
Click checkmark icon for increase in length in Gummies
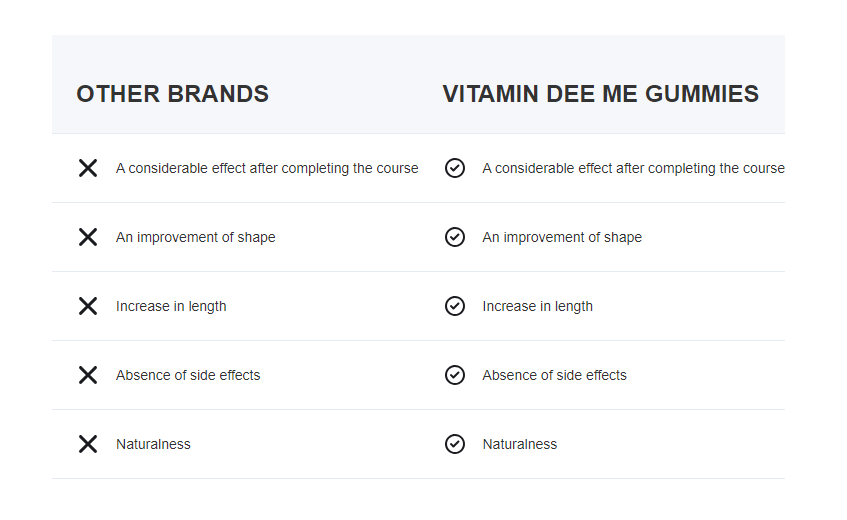tap(455, 306)
